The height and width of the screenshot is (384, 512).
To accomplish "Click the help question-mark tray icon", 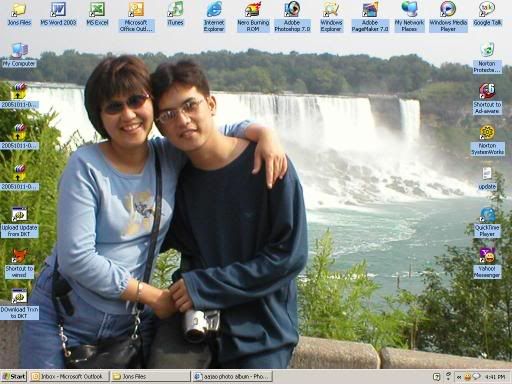I will coord(437,377).
